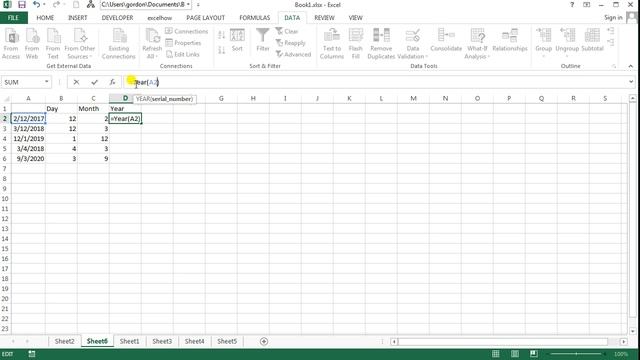The width and height of the screenshot is (640, 360).
Task: Confirm the formula with the checkmark
Action: point(94,82)
